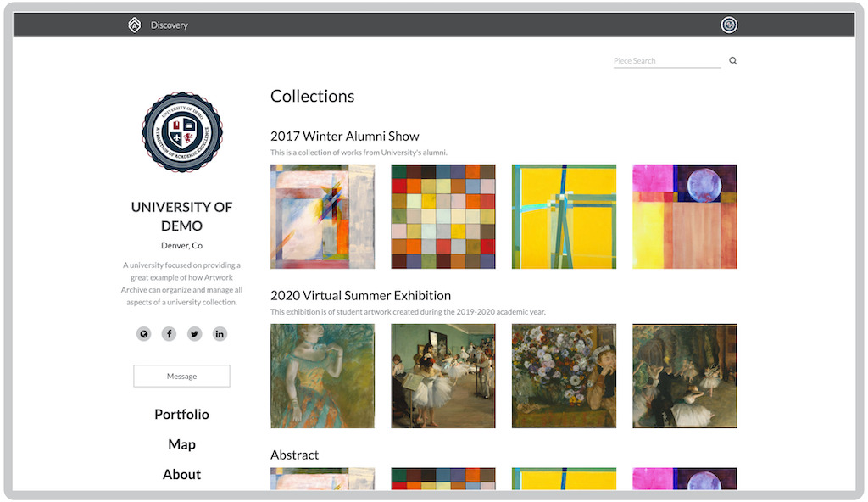Open the 2020 Virtual Summer Exhibition link
This screenshot has height=502, width=868.
click(x=360, y=295)
